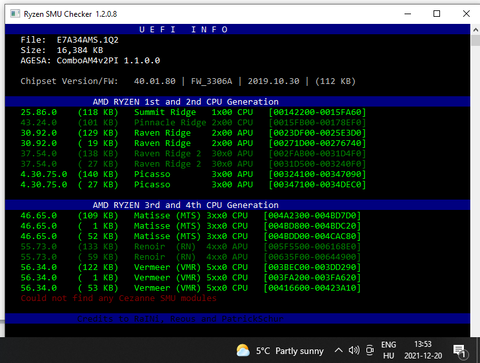Image resolution: width=480 pixels, height=363 pixels.
Task: Click the chipset version 40.01.80
Action: pos(155,81)
